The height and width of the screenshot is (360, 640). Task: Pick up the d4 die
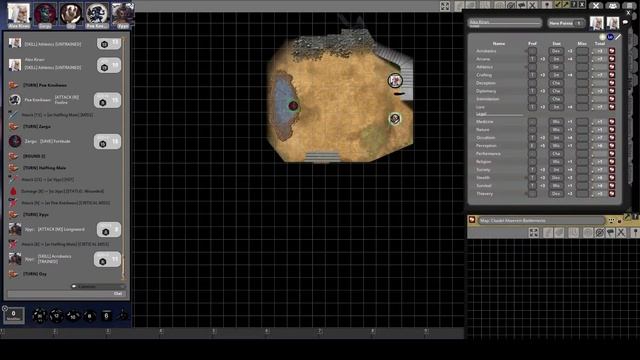tap(122, 315)
